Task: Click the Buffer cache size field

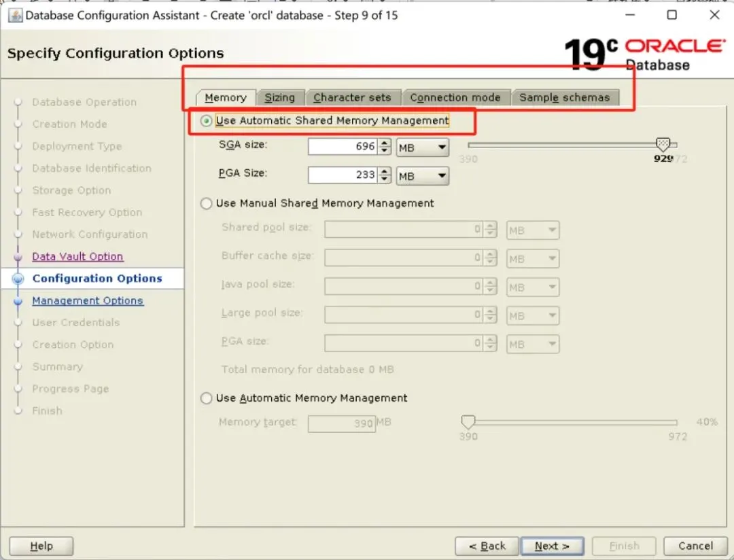Action: click(x=404, y=258)
